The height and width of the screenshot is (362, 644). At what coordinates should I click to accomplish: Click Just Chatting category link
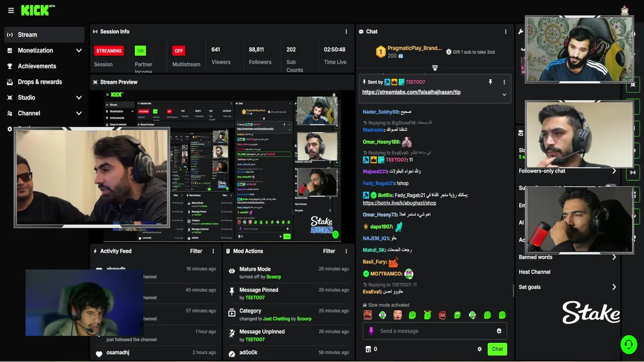point(276,319)
